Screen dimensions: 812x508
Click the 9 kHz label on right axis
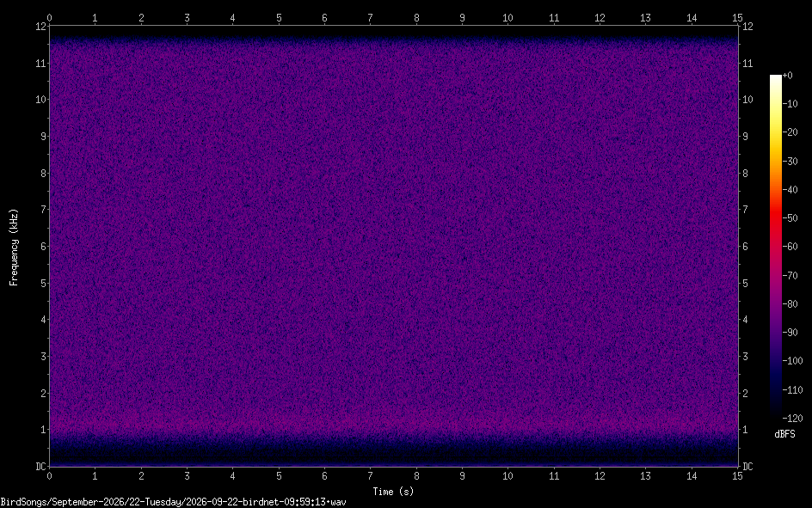[745, 137]
